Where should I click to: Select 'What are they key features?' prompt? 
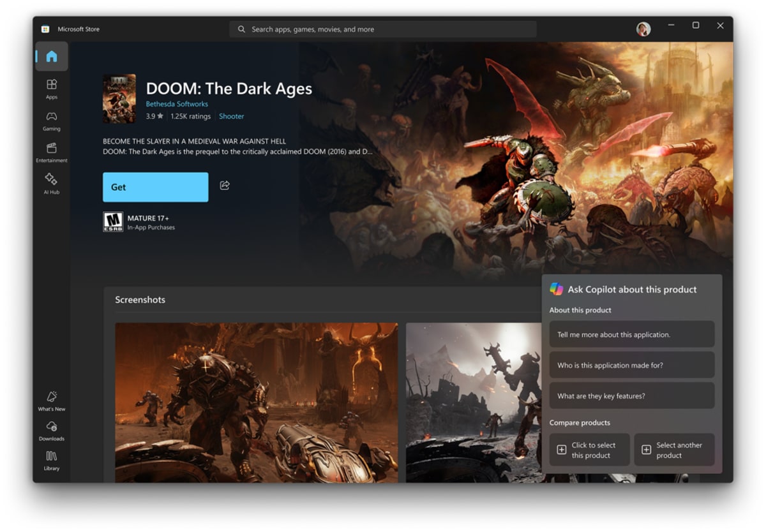click(x=631, y=395)
